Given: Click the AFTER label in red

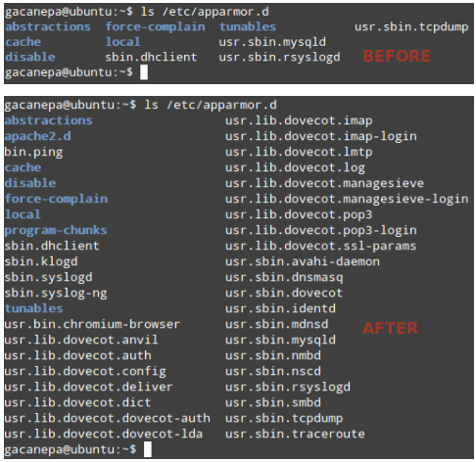Looking at the screenshot, I should pos(390,328).
